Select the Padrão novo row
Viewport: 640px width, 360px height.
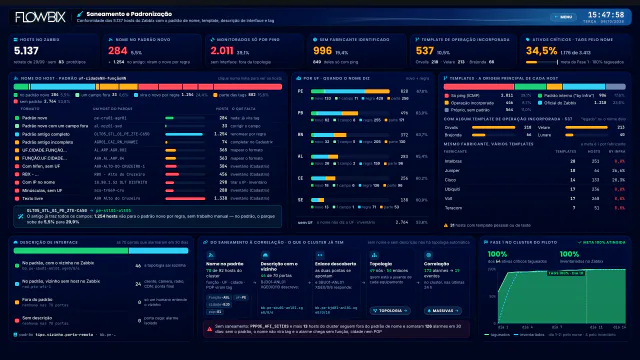click(x=147, y=118)
